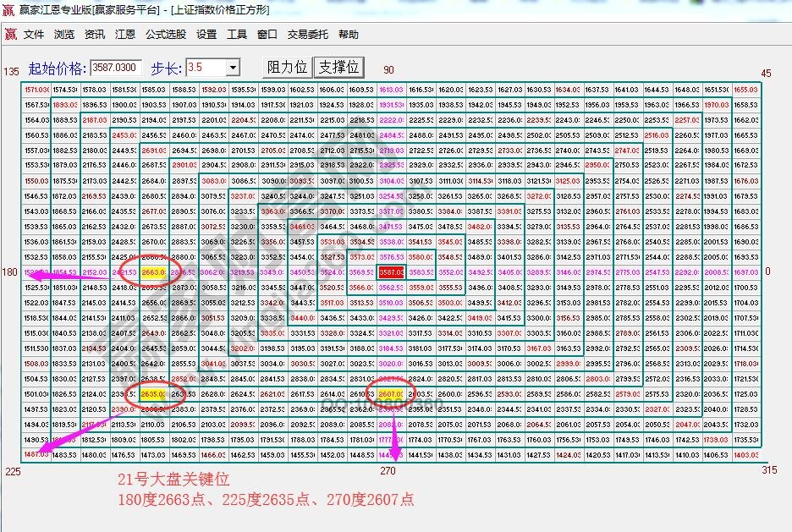Open the 文件 menu
792x532 pixels.
click(x=35, y=35)
